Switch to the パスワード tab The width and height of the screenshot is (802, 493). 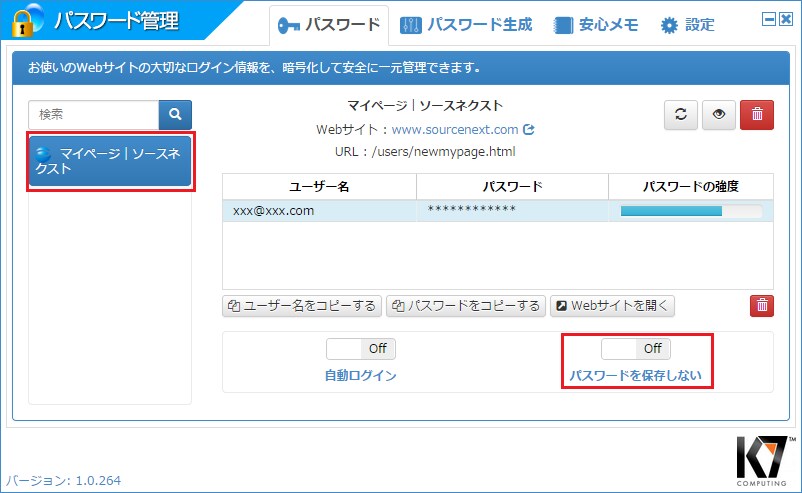328,25
